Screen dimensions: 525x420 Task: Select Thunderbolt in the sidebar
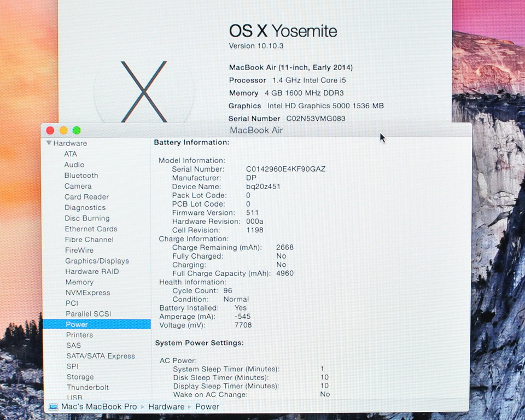click(x=87, y=388)
